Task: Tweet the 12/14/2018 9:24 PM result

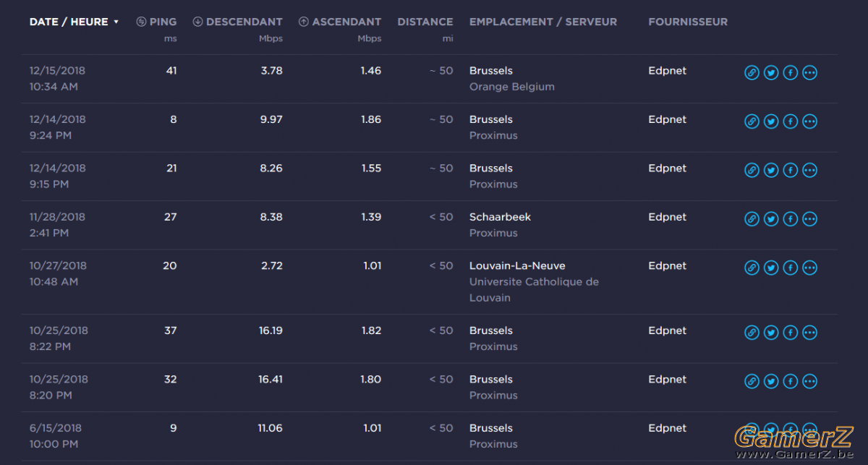Action: (771, 121)
